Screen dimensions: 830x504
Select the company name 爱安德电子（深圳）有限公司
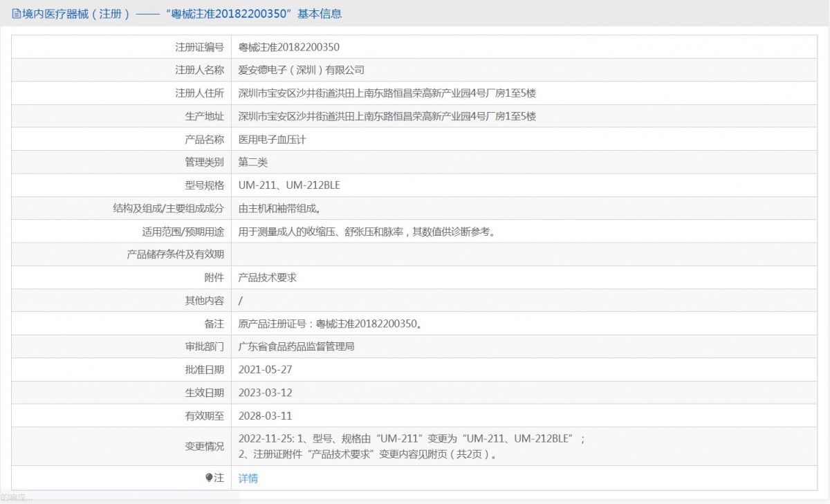pos(302,70)
